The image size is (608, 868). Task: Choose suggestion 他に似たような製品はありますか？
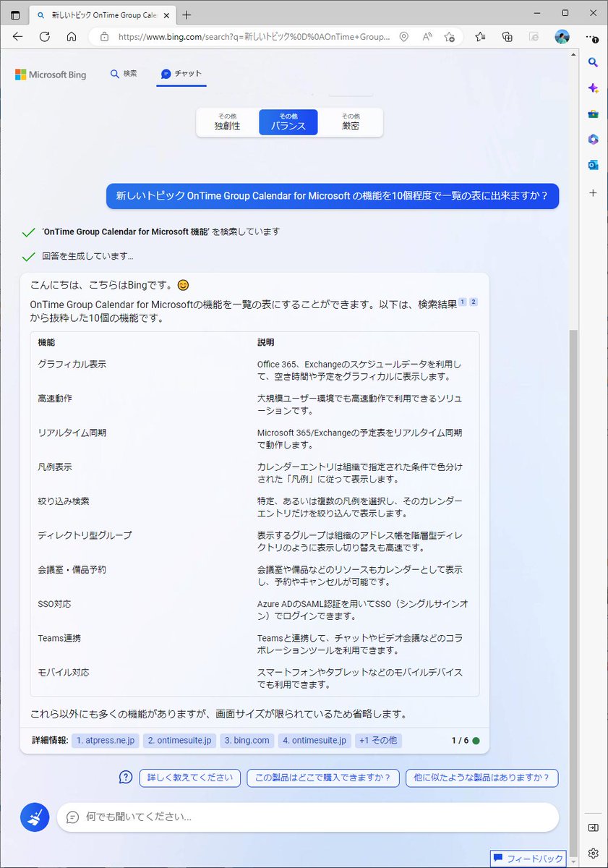482,778
